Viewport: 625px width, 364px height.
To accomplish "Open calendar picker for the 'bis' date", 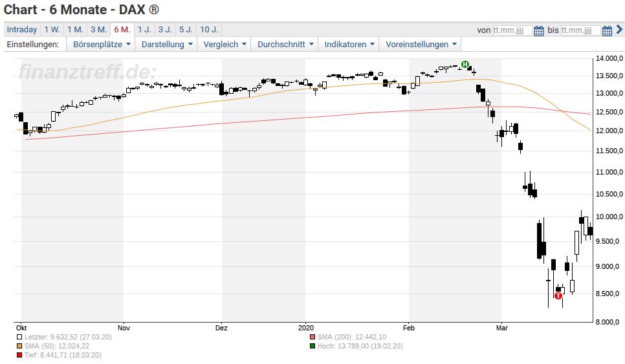I will pyautogui.click(x=607, y=30).
